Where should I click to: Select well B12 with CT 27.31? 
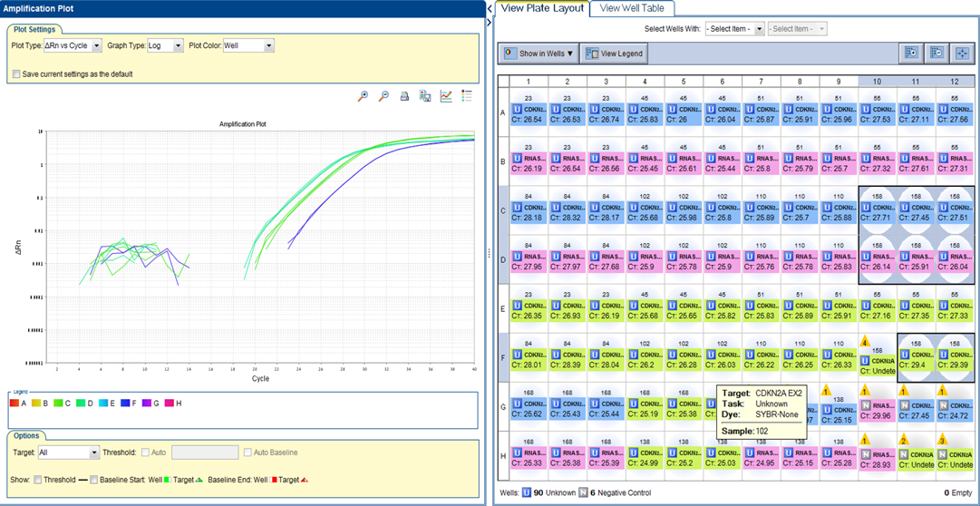pyautogui.click(x=955, y=161)
